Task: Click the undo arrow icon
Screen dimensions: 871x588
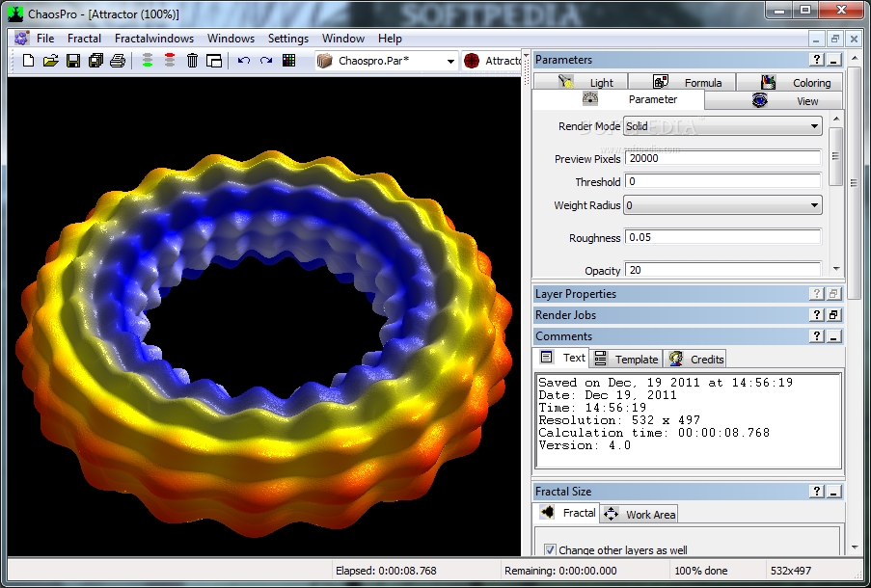Action: pyautogui.click(x=243, y=61)
